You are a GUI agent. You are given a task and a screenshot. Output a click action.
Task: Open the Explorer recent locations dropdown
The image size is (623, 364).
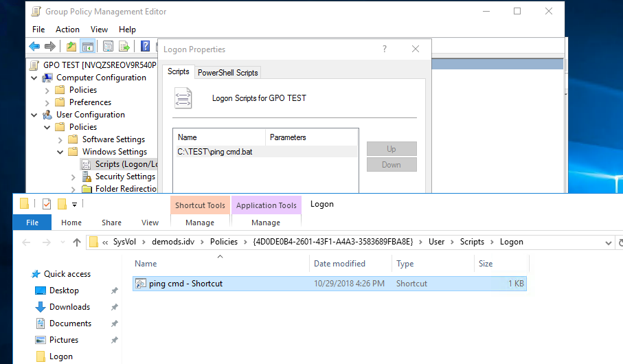[x=63, y=242]
